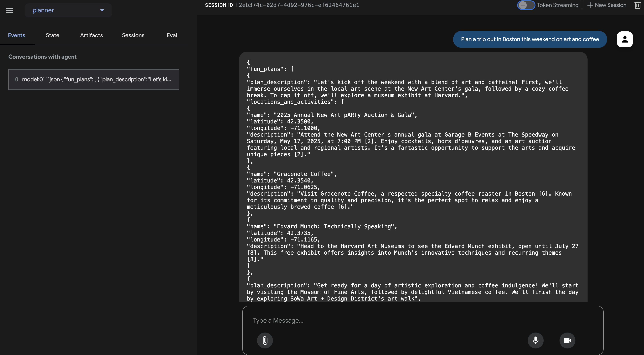Open the planner agent dropdown
The image size is (644, 355).
[x=68, y=10]
